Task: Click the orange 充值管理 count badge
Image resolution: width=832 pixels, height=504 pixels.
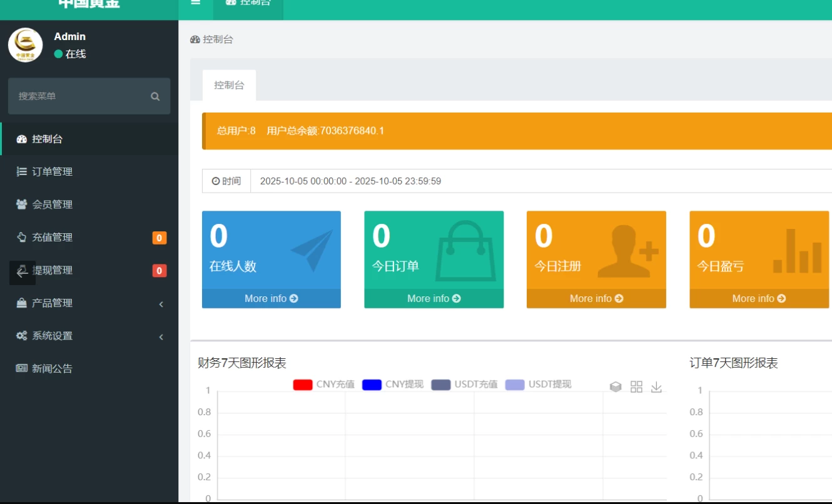Action: (160, 238)
